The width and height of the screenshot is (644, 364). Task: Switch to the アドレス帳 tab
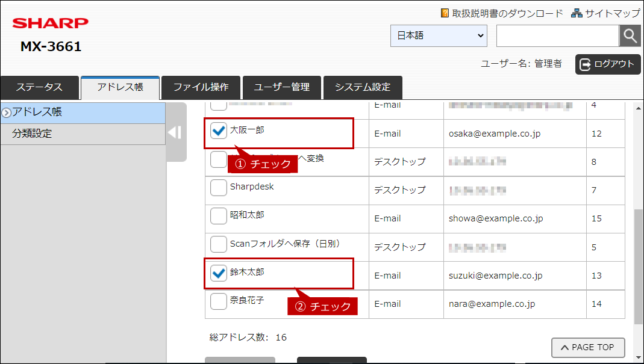pyautogui.click(x=120, y=87)
